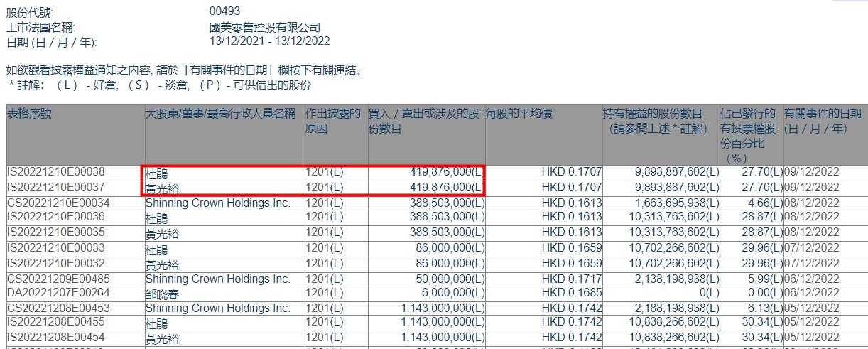Viewport: 868px width, 349px height.
Task: Click 1,143,000,000(L) in row CS20221208E00453
Action: point(443,308)
